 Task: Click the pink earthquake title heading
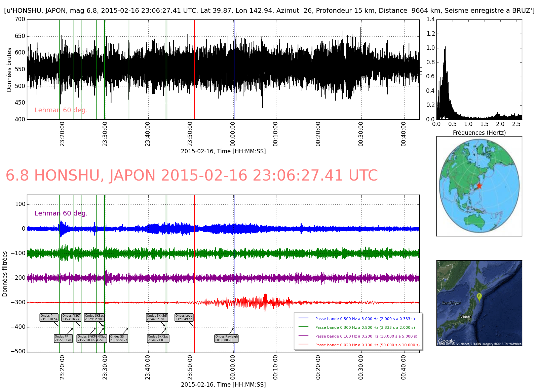[192, 175]
